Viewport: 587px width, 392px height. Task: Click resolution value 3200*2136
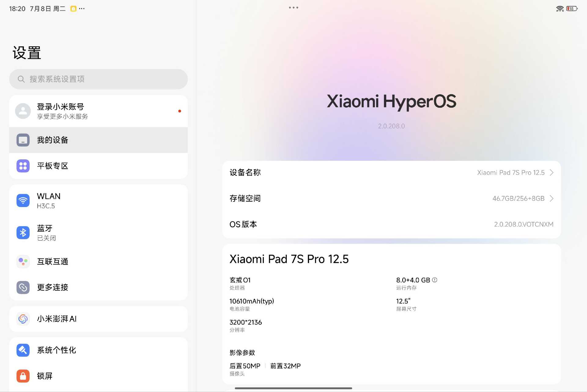coord(246,322)
